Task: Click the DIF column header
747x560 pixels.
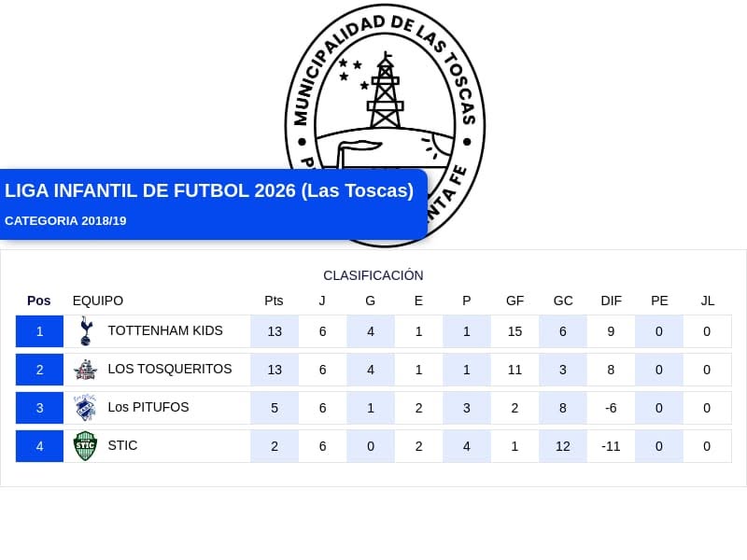Action: click(612, 301)
